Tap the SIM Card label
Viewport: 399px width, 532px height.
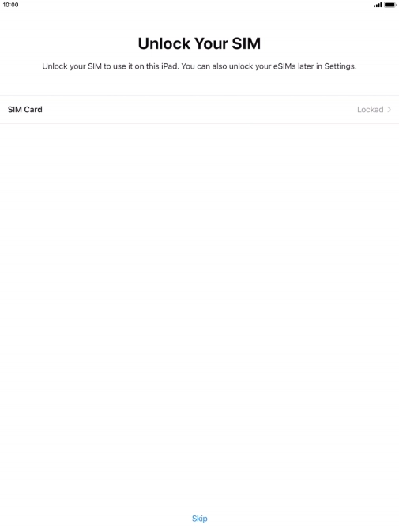pyautogui.click(x=25, y=109)
